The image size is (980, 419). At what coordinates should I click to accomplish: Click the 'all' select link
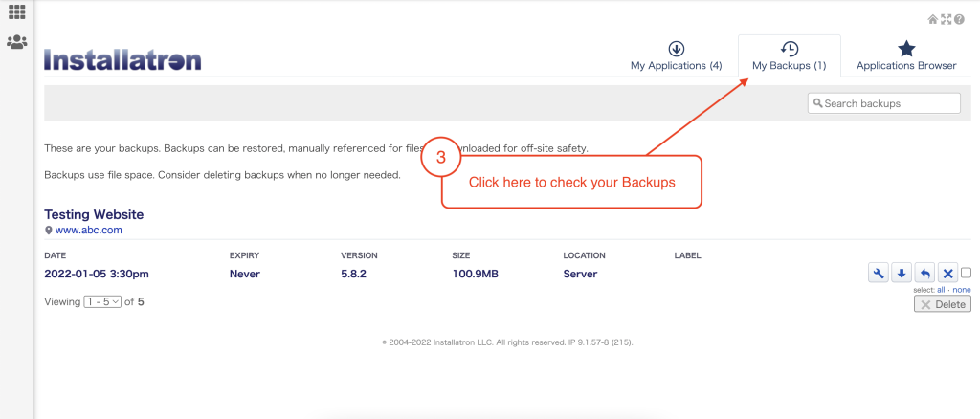[941, 290]
